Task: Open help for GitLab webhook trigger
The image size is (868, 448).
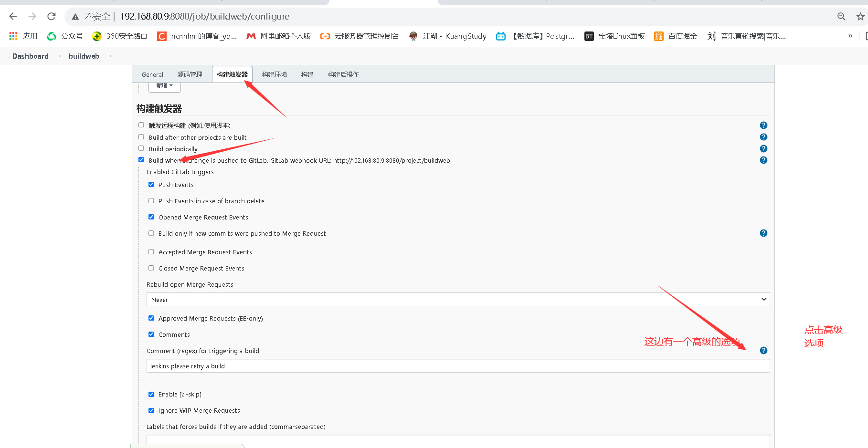Action: [x=763, y=160]
